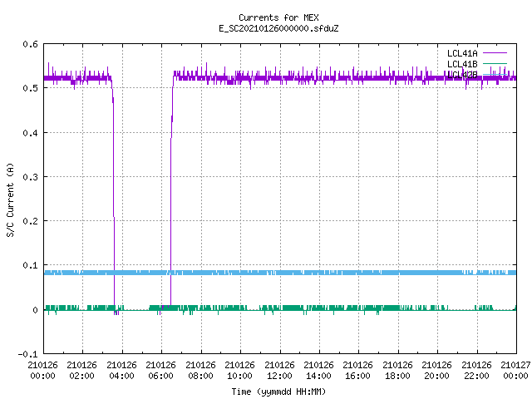
Task: Click the y-axis tick value 0.3
Action: (x=30, y=177)
